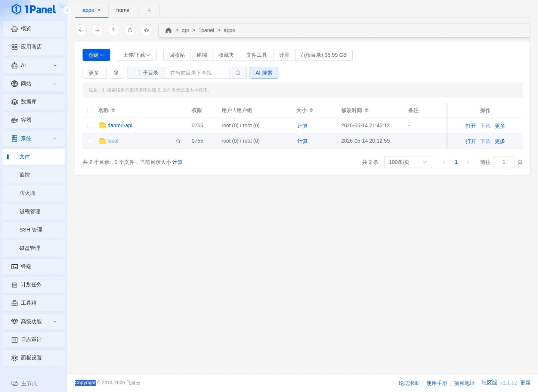Image resolution: width=538 pixels, height=392 pixels.
Task: Favorite the local folder with the star
Action: [x=178, y=141]
